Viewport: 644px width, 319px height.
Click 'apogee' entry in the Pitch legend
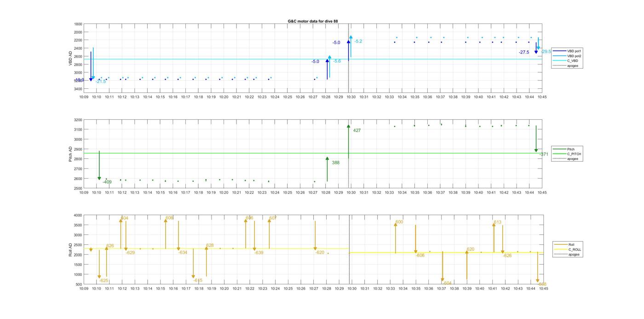point(565,159)
